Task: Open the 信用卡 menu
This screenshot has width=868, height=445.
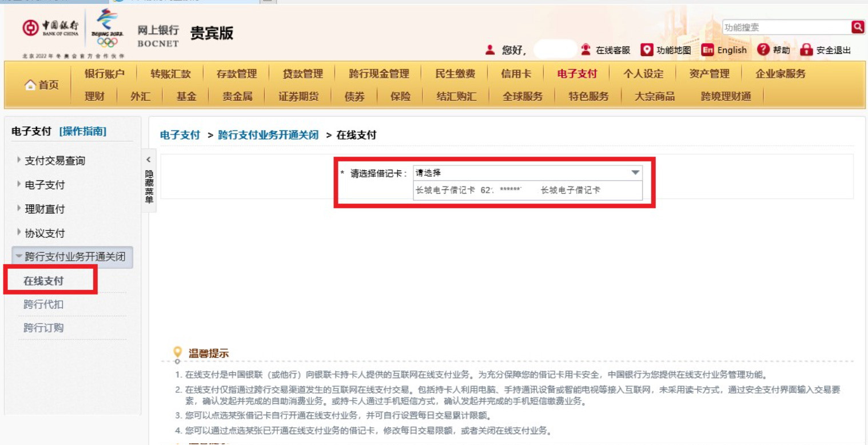Action: (516, 74)
